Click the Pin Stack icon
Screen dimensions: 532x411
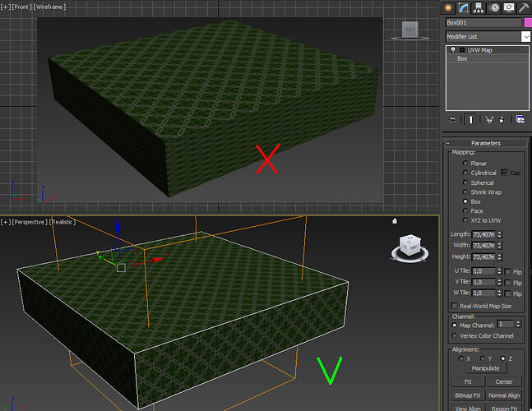451,119
